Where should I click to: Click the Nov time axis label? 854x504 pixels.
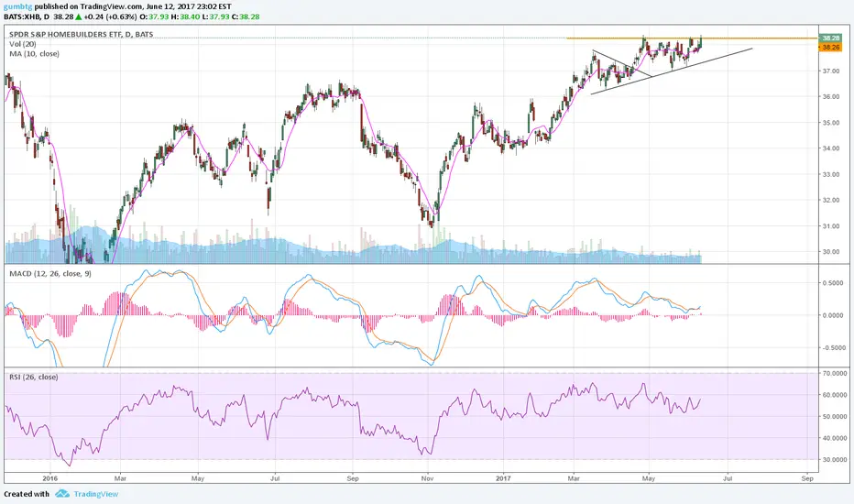click(428, 478)
